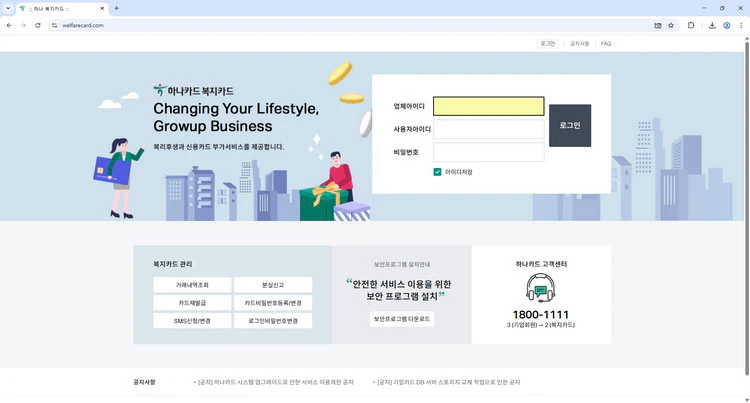The image size is (750, 403).
Task: Bookmark this page with the star icon
Action: [671, 25]
